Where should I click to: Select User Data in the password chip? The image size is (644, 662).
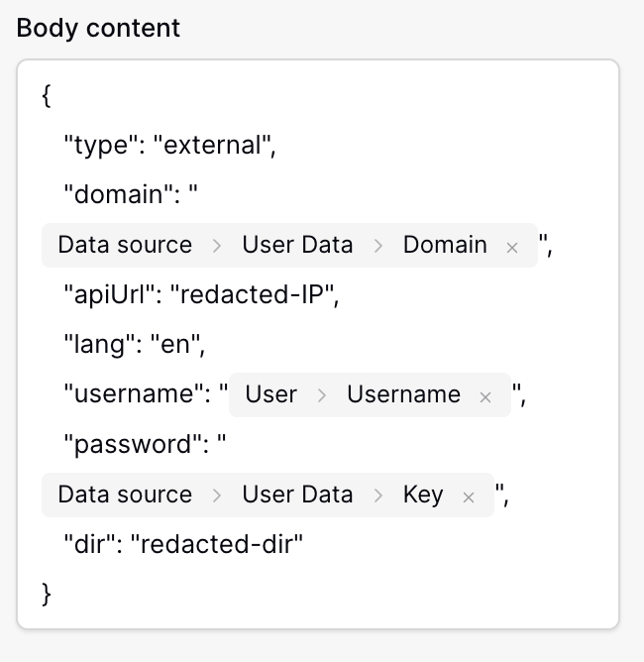297,495
